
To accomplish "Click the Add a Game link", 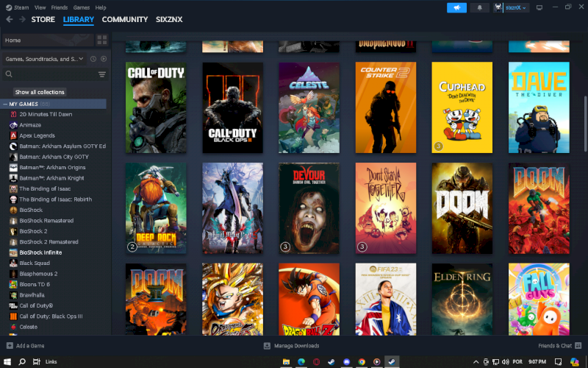I will (30, 345).
